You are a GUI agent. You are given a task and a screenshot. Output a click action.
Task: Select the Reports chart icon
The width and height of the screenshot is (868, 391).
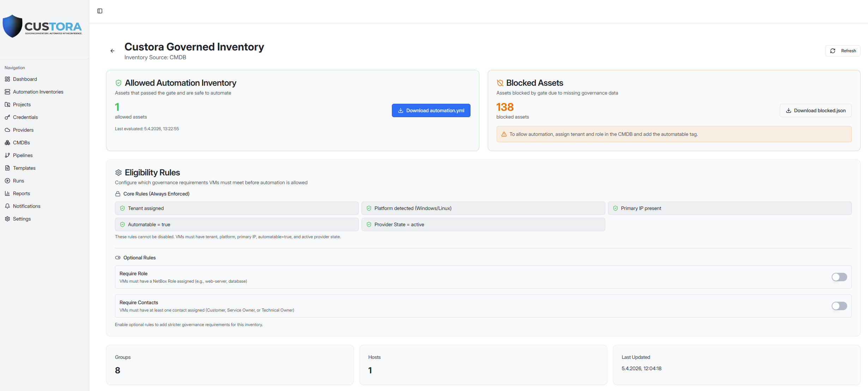7,193
